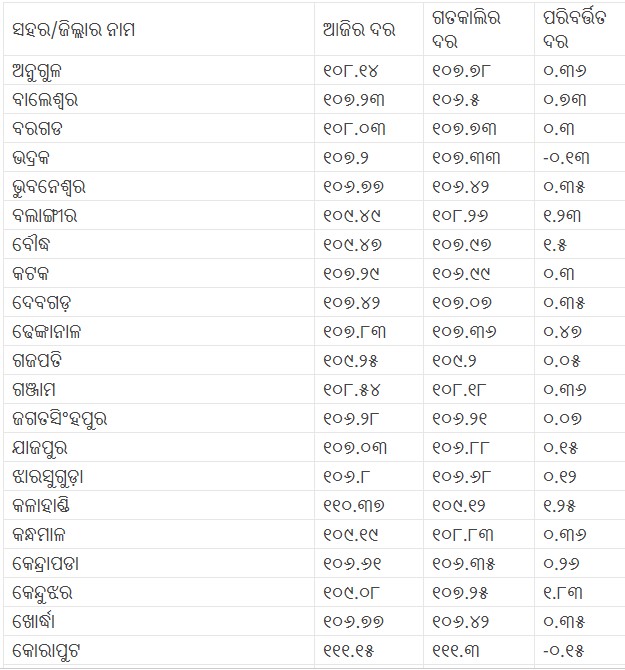The width and height of the screenshot is (625, 670).
Task: Click yesterday's rate in the ଗଞ୍ଜାମ row
Action: tap(461, 389)
